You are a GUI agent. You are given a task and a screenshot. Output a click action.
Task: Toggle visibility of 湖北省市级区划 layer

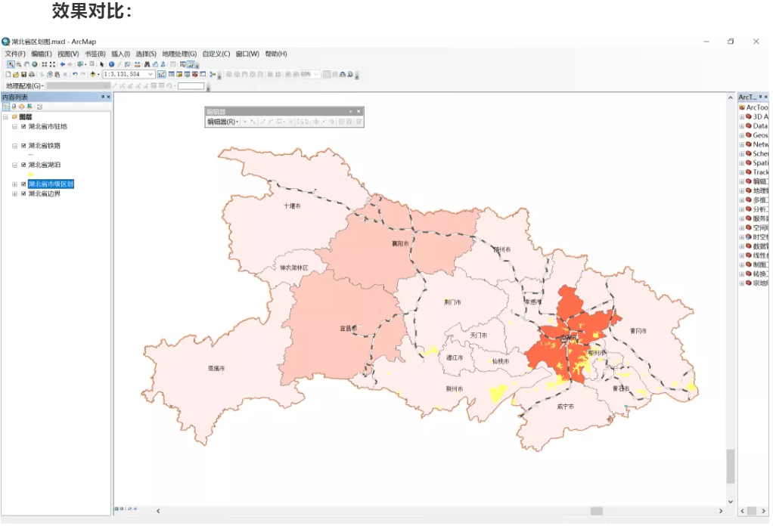click(23, 184)
